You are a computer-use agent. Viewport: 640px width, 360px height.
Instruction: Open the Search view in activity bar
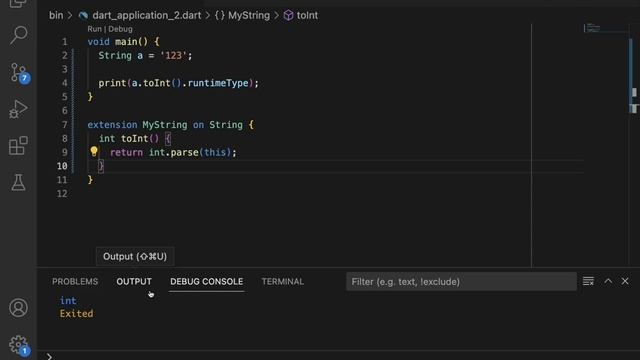19,35
